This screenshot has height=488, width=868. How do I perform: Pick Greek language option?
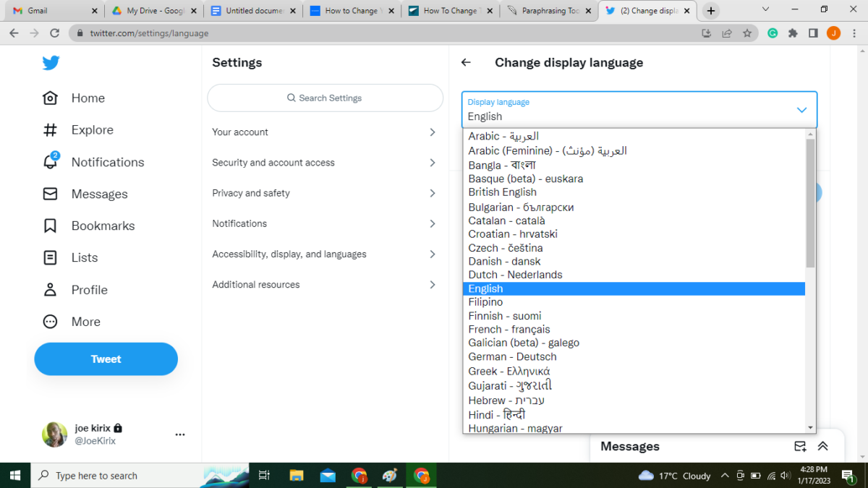point(634,371)
